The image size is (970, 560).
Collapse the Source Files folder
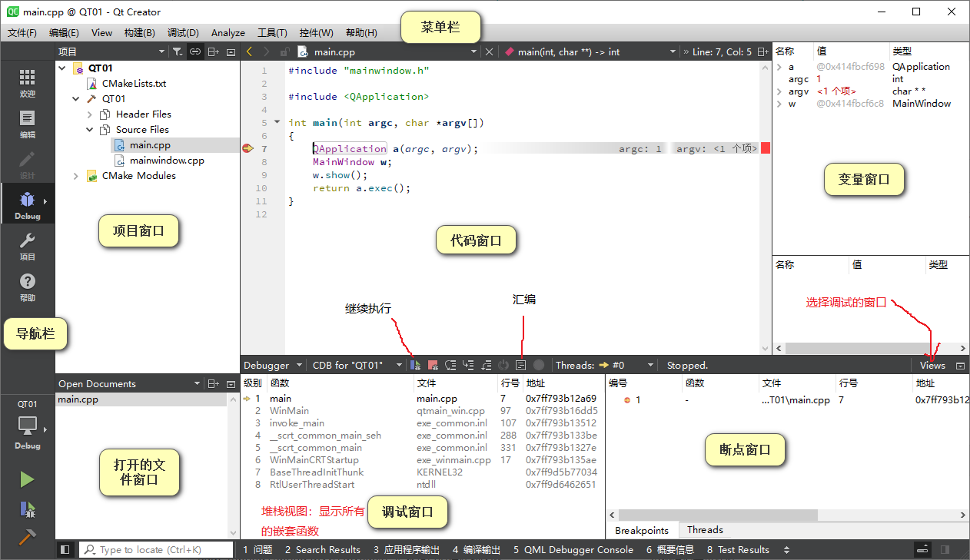pyautogui.click(x=90, y=129)
